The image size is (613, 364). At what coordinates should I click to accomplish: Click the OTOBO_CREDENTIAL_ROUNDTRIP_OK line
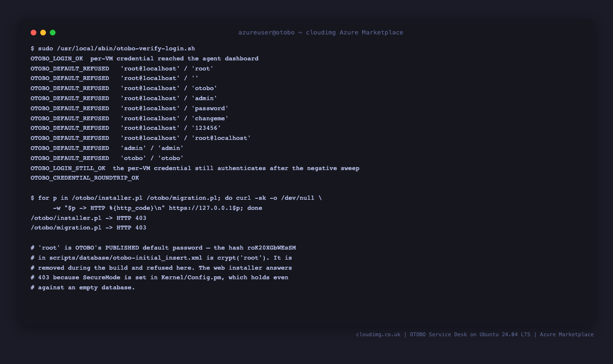click(x=85, y=178)
